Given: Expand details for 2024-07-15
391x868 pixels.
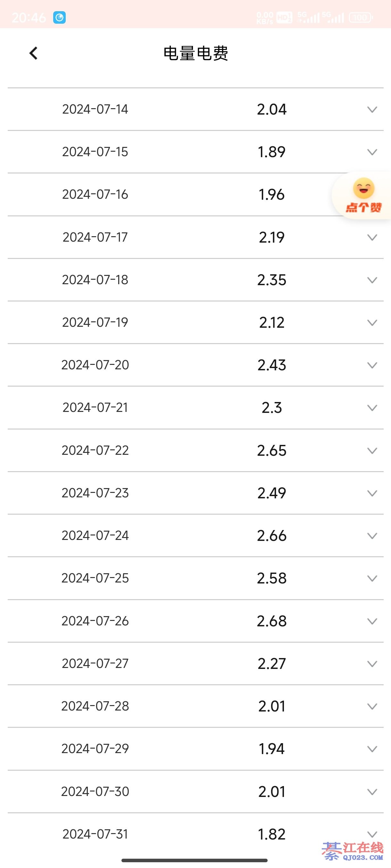Looking at the screenshot, I should pos(372,152).
